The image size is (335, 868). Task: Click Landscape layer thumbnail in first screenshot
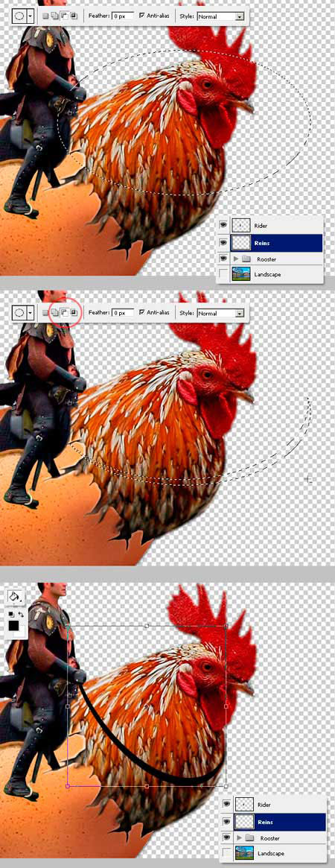[242, 274]
